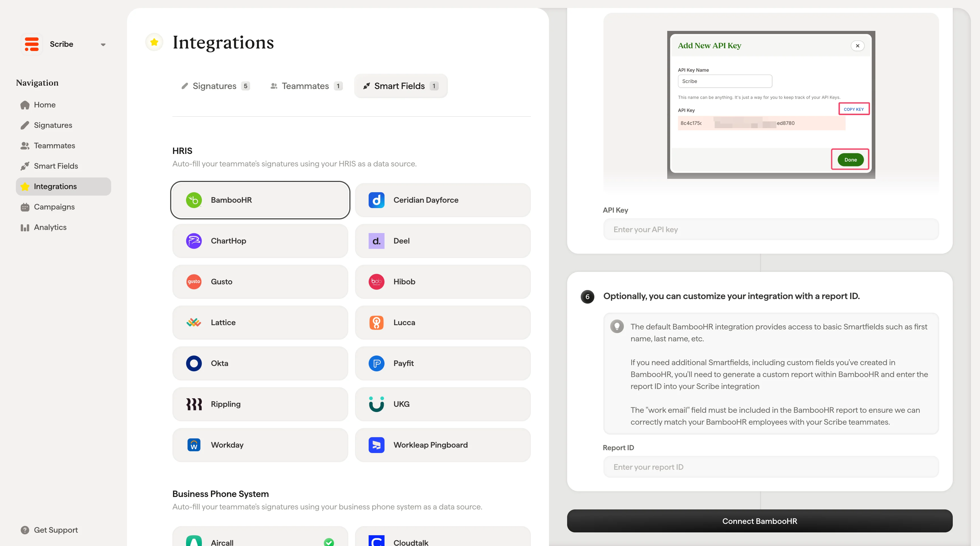Click the Rippling logo icon

coord(194,404)
